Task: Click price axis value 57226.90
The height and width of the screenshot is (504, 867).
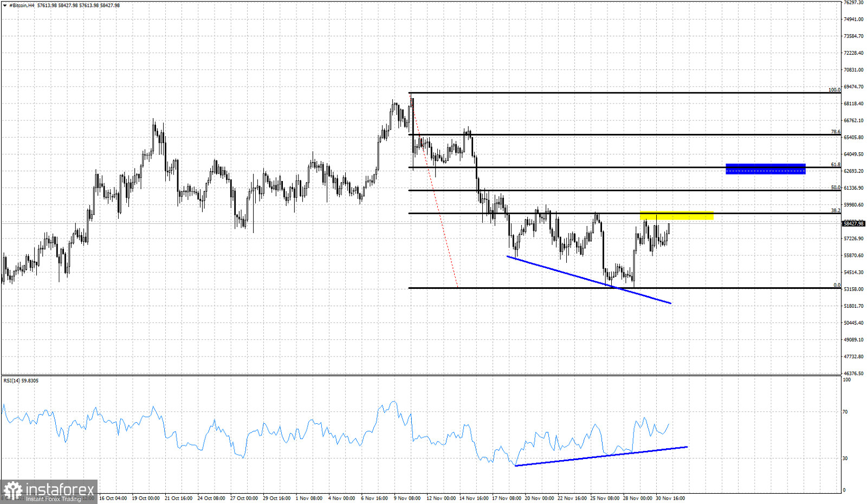Action: click(853, 238)
